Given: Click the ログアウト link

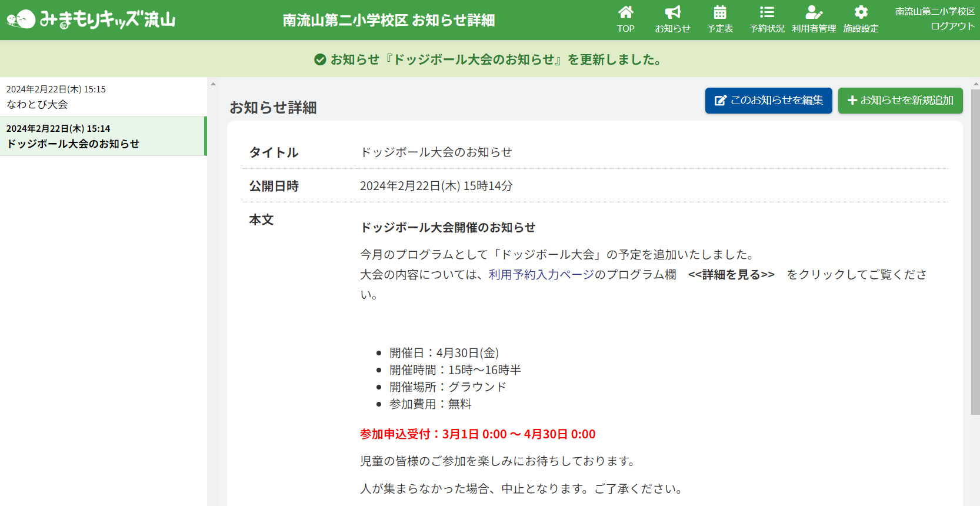Looking at the screenshot, I should point(952,26).
